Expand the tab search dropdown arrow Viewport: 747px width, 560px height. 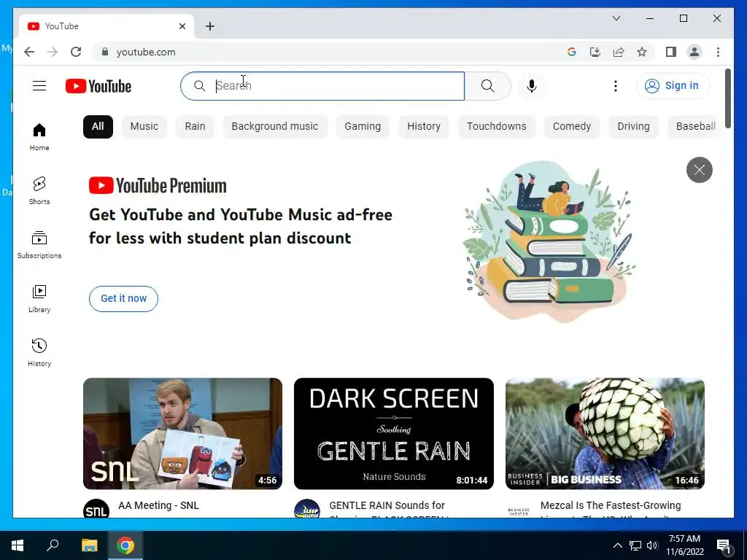pos(616,18)
